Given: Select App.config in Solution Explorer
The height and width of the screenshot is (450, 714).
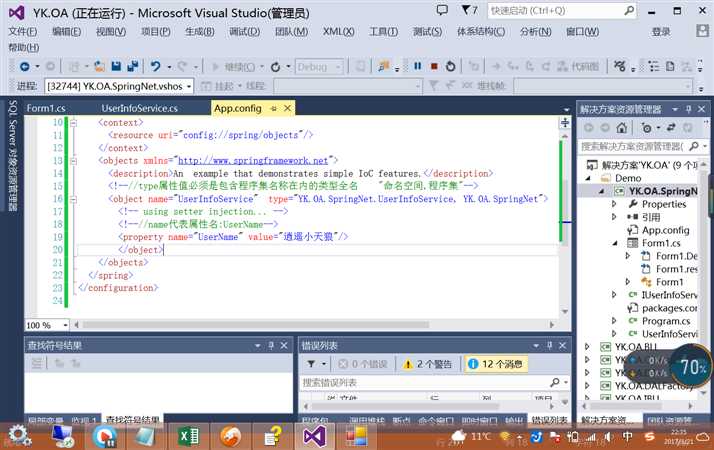Looking at the screenshot, I should (x=665, y=230).
